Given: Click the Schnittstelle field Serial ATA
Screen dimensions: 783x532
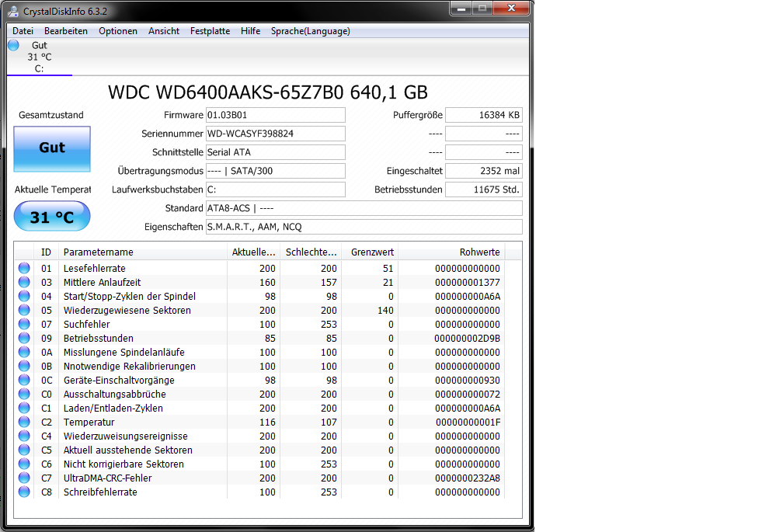Looking at the screenshot, I should (276, 152).
